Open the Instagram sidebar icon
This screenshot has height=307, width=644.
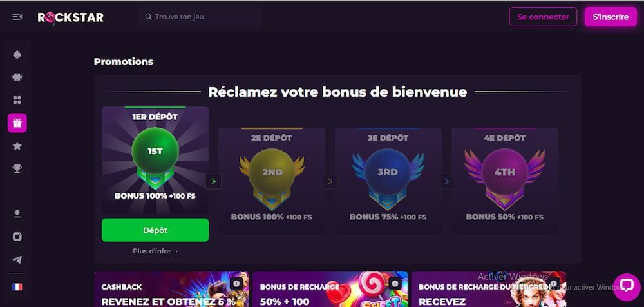pos(17,237)
